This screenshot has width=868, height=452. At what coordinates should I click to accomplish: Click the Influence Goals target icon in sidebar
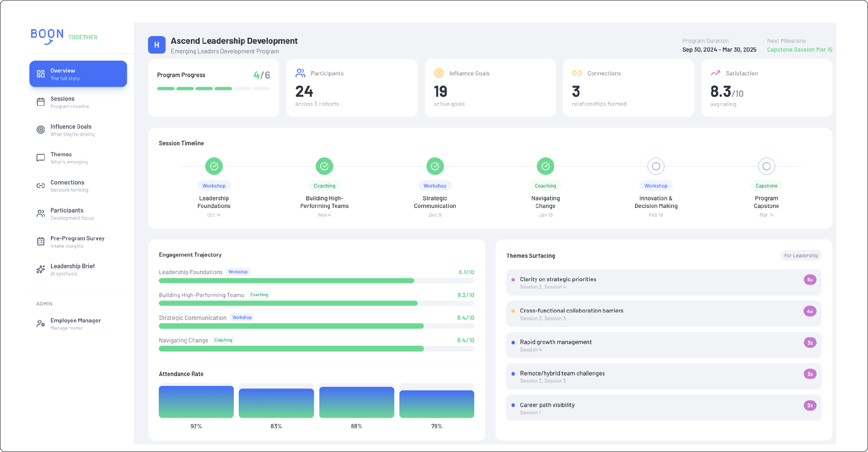click(40, 130)
